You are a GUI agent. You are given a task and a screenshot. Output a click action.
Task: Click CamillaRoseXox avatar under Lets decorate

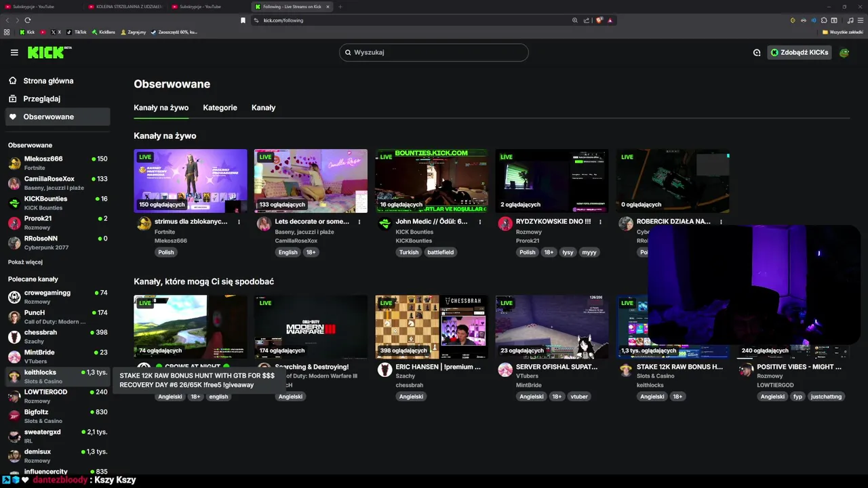[264, 224]
